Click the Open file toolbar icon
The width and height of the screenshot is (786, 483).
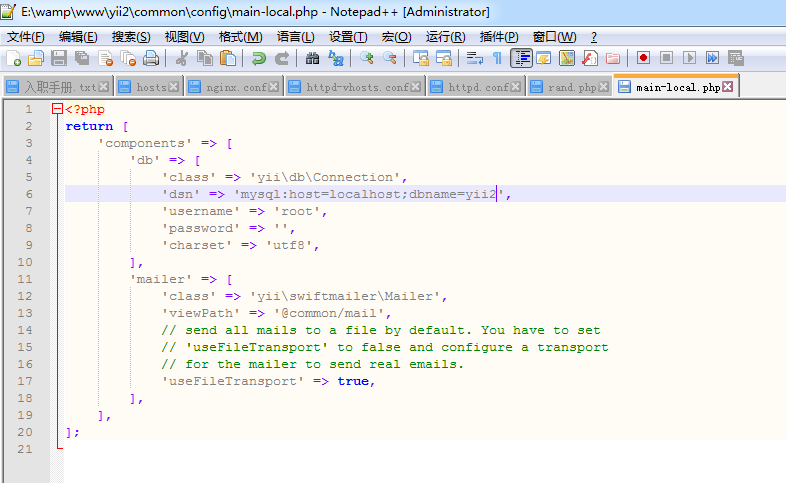click(x=36, y=58)
